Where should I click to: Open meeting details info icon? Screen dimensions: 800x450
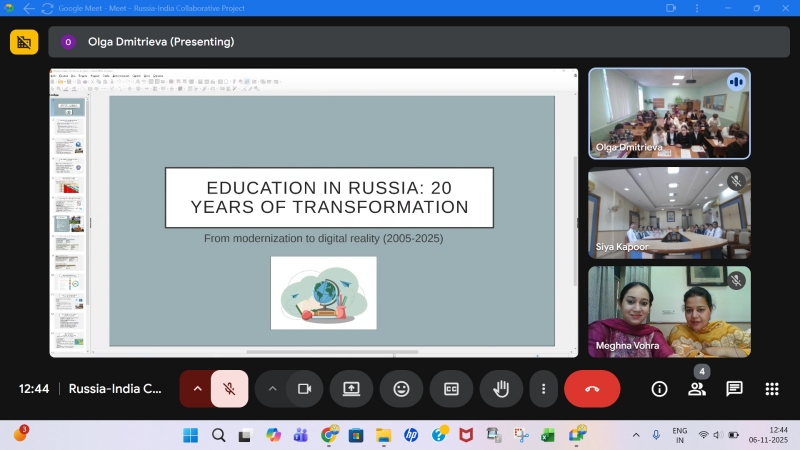[x=659, y=389]
